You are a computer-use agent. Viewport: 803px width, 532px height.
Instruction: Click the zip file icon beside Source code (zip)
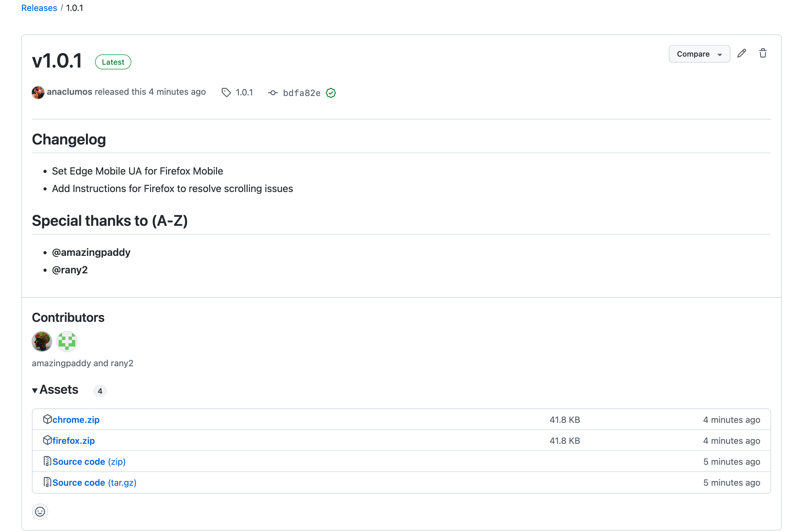pyautogui.click(x=47, y=461)
